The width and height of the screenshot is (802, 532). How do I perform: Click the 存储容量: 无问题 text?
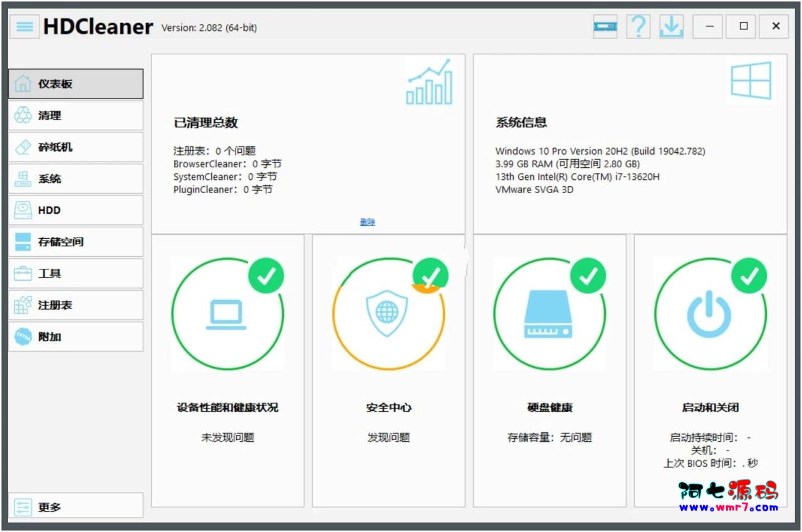coord(549,437)
